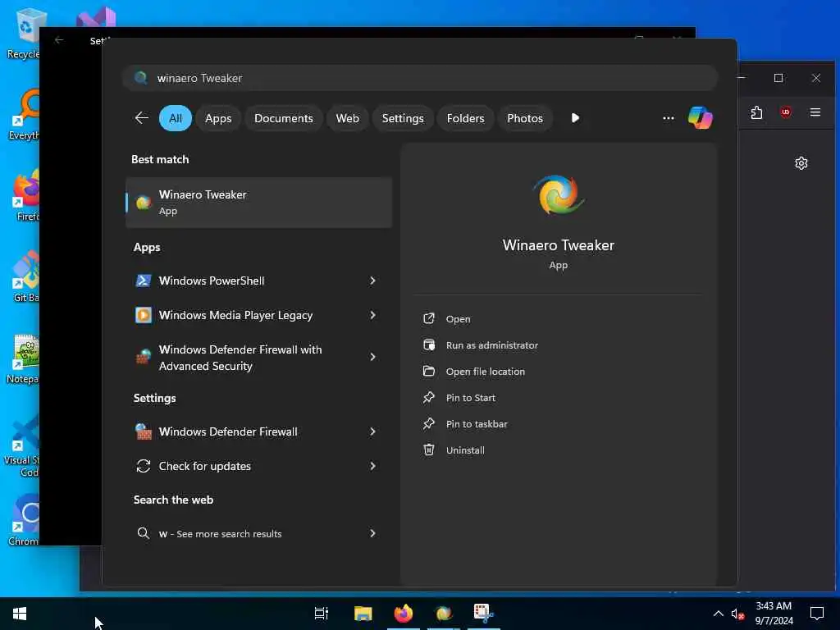This screenshot has width=840, height=630.
Task: Click the uBlock Origin icon in Firefox
Action: pyautogui.click(x=786, y=112)
